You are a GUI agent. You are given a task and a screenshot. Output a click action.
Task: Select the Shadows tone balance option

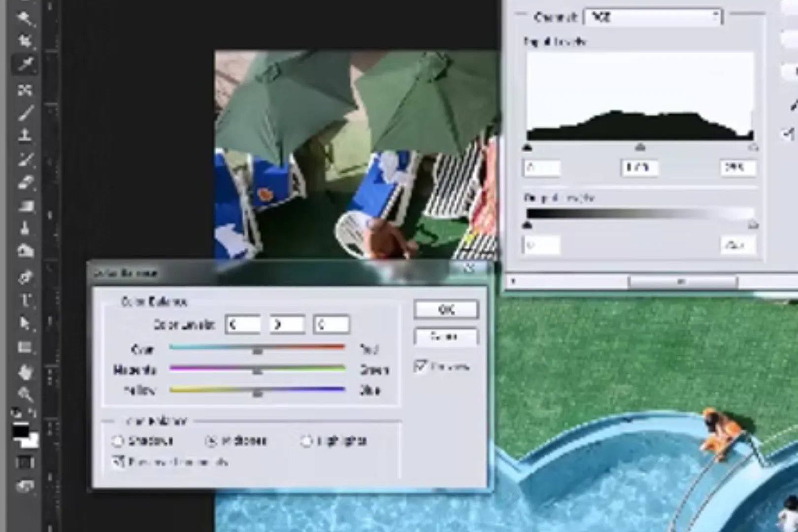click(118, 441)
